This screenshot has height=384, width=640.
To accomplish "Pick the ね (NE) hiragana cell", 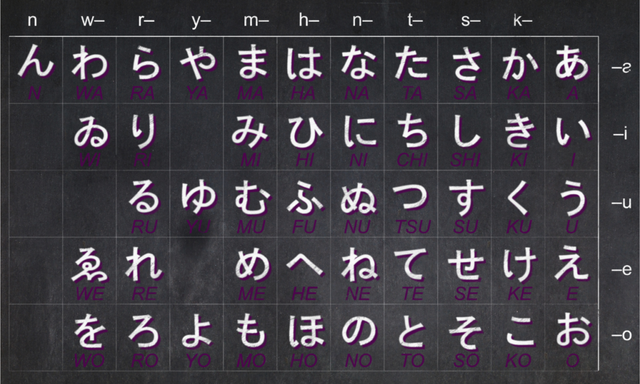I will pyautogui.click(x=358, y=271).
